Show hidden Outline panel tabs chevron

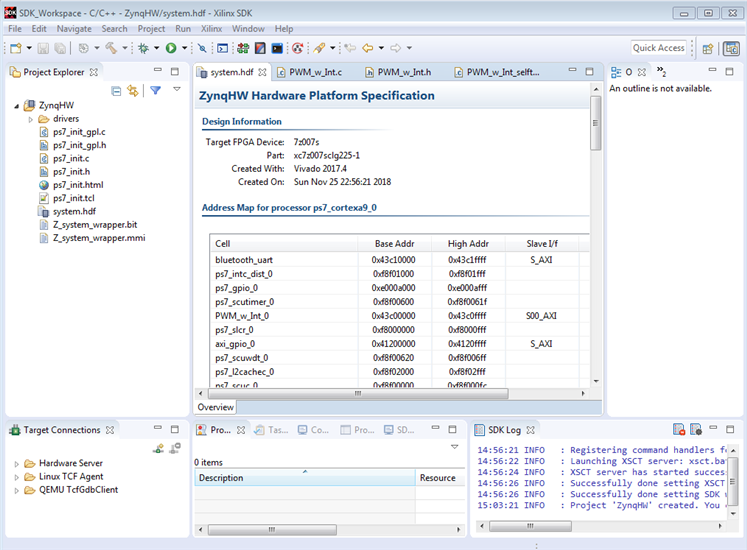pos(661,71)
